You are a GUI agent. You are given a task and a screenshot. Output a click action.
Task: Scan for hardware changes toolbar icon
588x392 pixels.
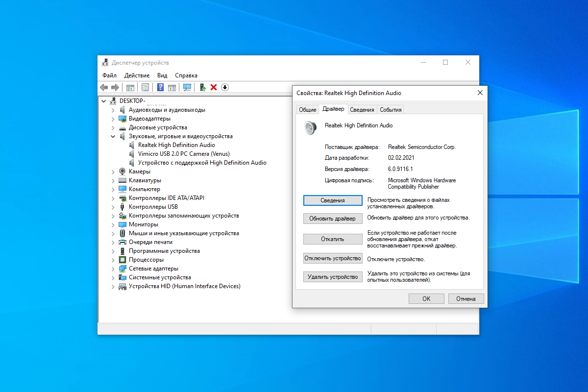[x=187, y=87]
